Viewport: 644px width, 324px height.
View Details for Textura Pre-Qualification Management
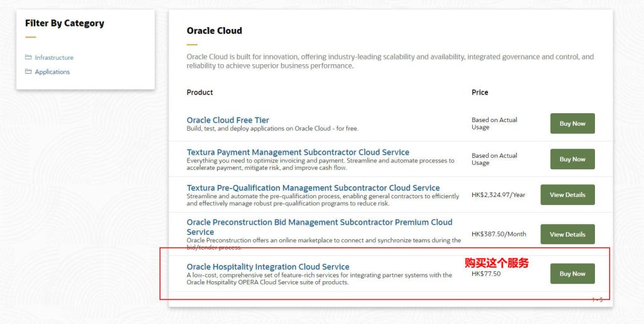coord(568,194)
